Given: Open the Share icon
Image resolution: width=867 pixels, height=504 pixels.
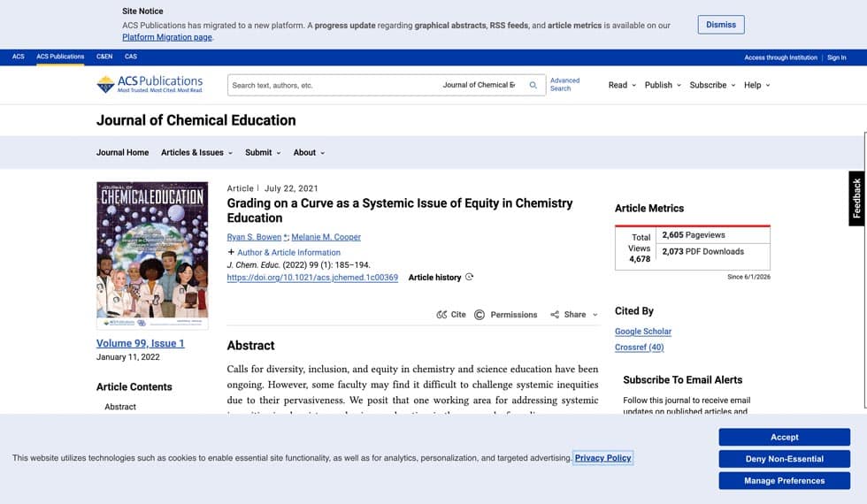Looking at the screenshot, I should tap(555, 315).
